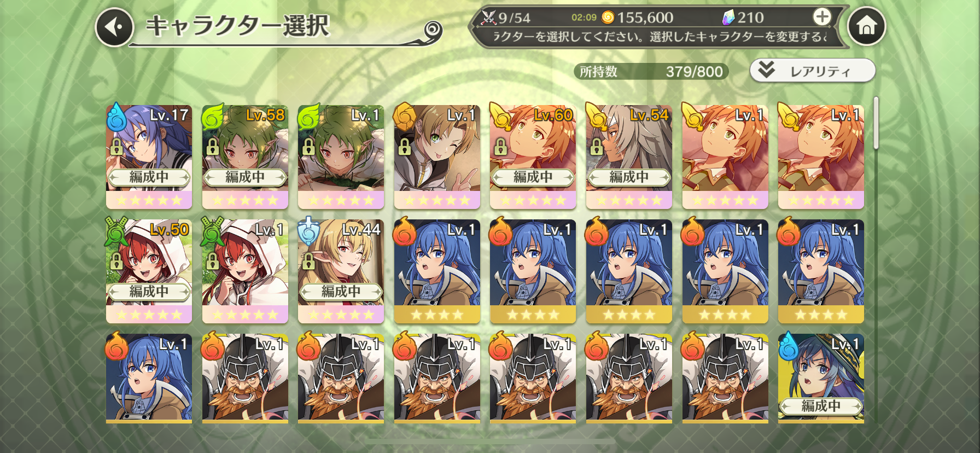Go to home screen via house icon
The image size is (980, 453).
tap(867, 26)
